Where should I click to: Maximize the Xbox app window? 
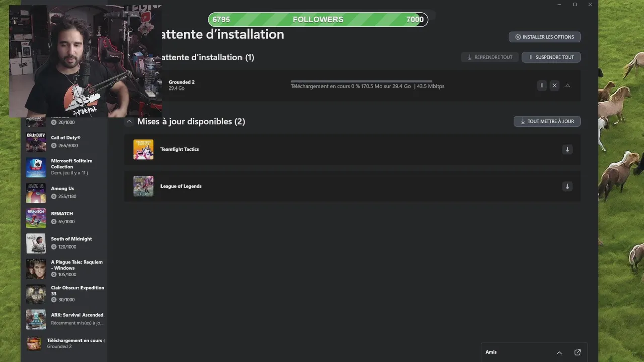pyautogui.click(x=575, y=5)
